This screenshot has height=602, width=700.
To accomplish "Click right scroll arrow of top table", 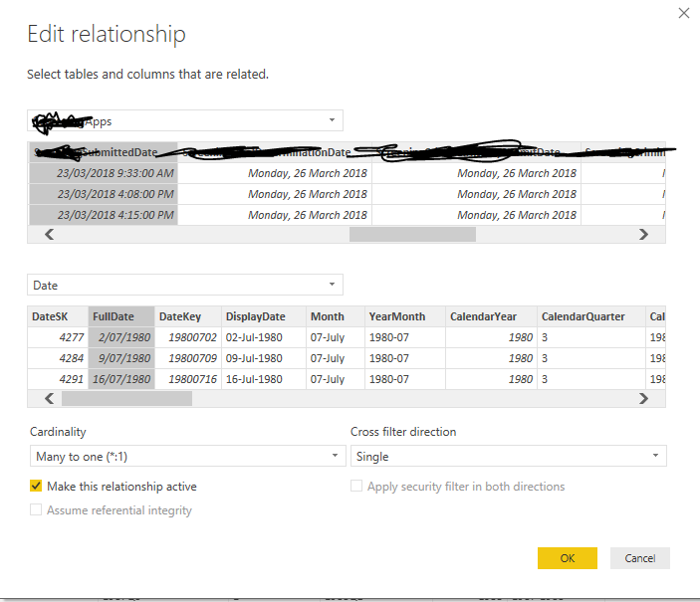I will 643,234.
